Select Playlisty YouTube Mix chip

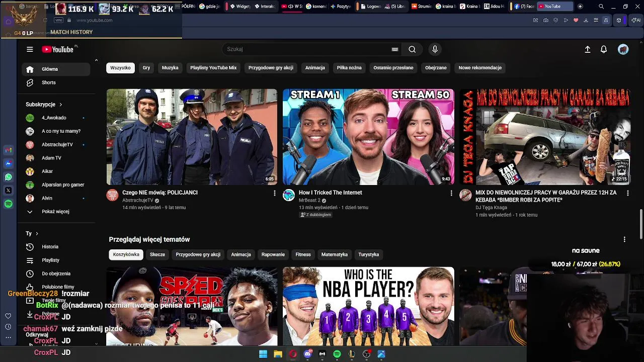(213, 68)
